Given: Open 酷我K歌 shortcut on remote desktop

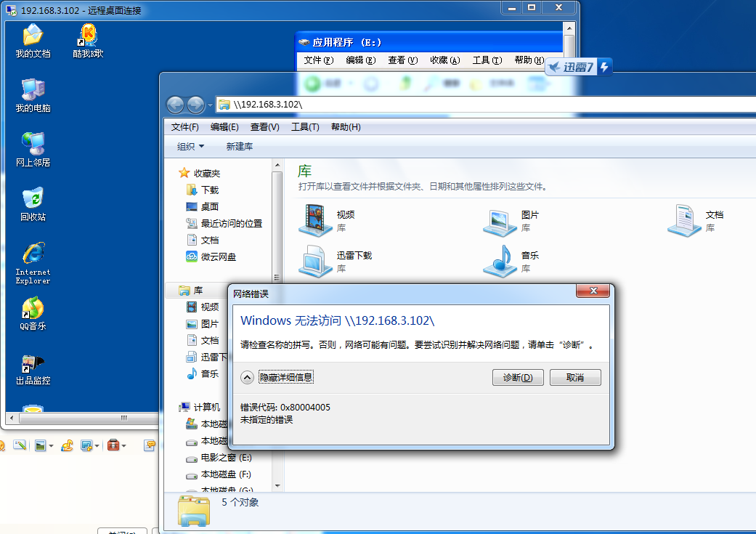Looking at the screenshot, I should click(88, 41).
